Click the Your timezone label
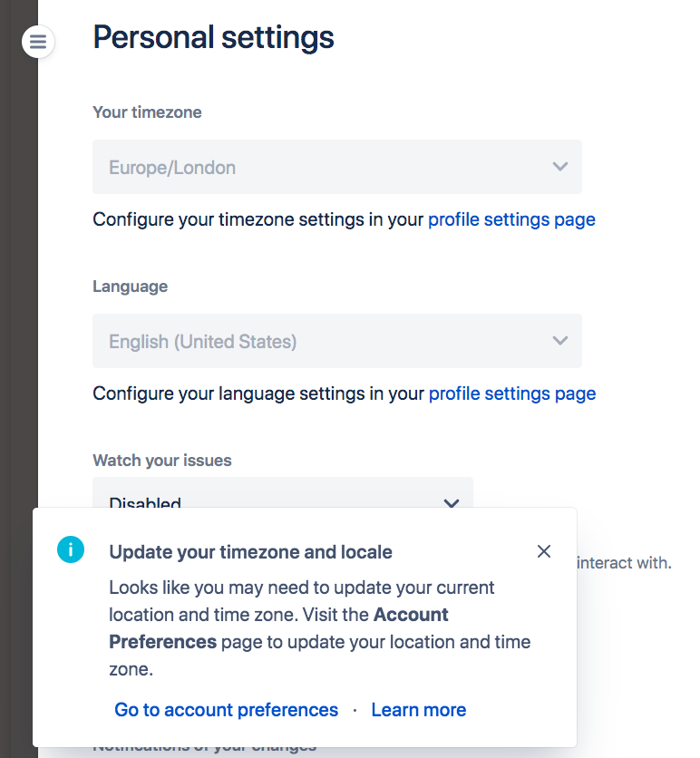This screenshot has height=758, width=700. 147,112
